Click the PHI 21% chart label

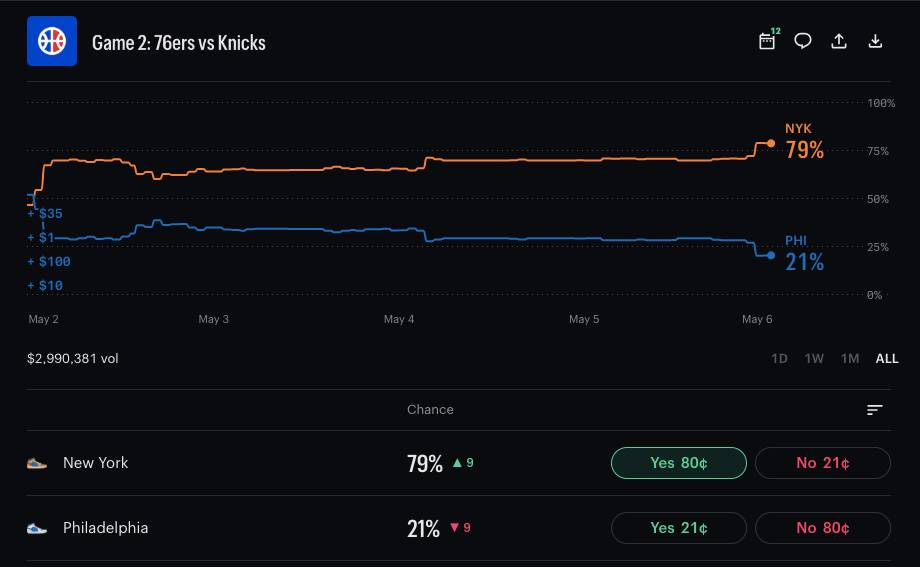coord(804,254)
